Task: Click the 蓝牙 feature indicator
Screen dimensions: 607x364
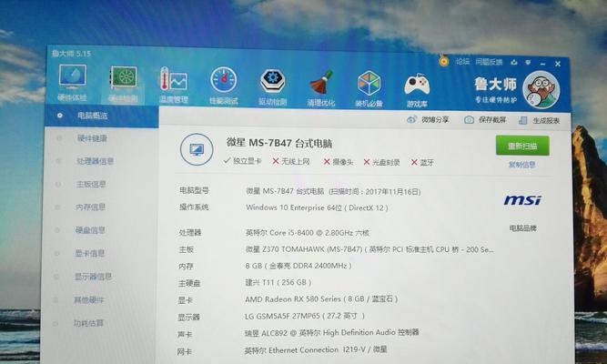Action: pyautogui.click(x=422, y=163)
